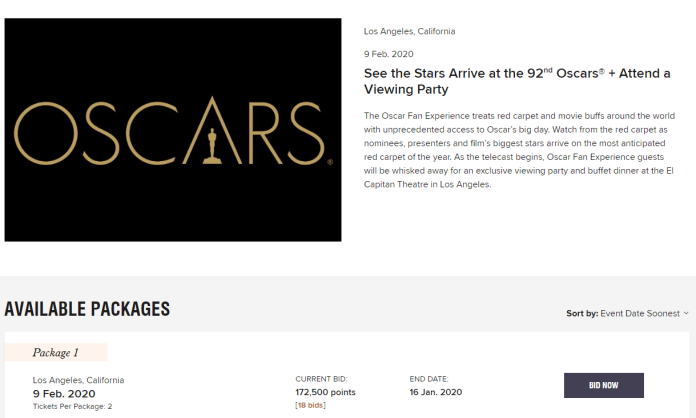The width and height of the screenshot is (696, 418).
Task: Click the 92nd Oscars Viewing Party heading
Action: (517, 81)
